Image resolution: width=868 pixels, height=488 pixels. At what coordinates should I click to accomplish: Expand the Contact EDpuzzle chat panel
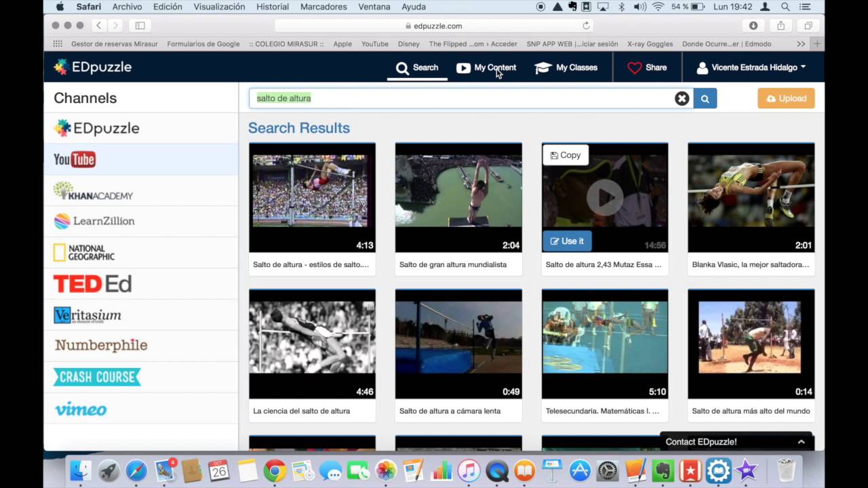coord(736,442)
